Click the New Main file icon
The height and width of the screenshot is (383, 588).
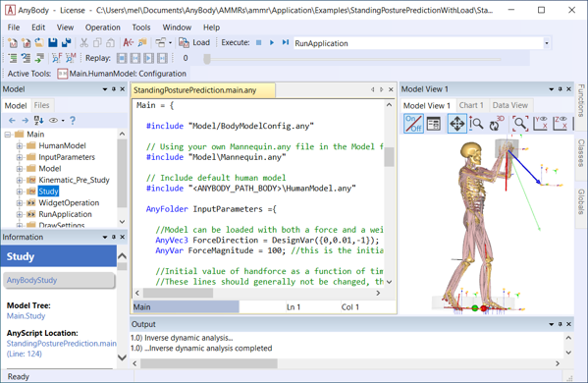tap(13, 43)
